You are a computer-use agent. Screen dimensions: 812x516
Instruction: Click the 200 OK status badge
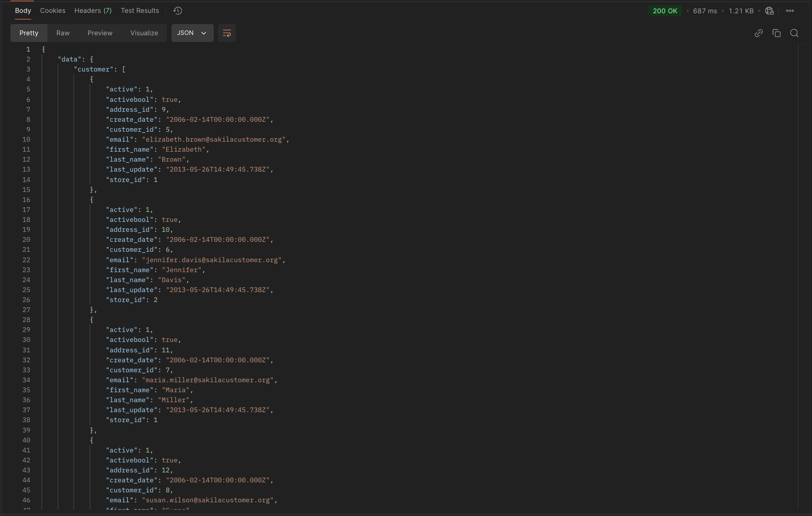pos(665,11)
